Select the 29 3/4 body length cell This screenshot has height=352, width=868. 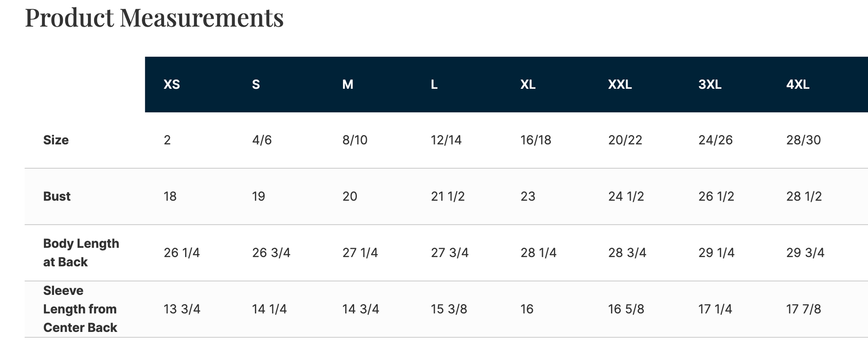click(x=805, y=253)
